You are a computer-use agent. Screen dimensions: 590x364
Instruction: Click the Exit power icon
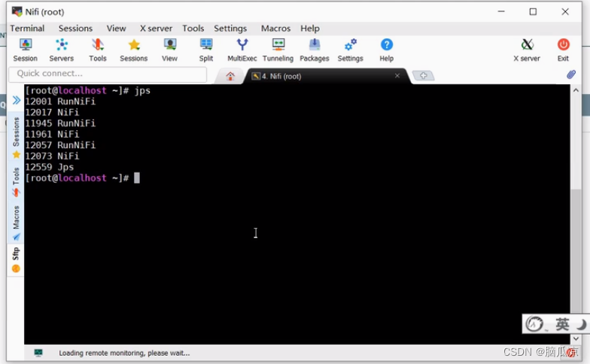[x=563, y=50]
